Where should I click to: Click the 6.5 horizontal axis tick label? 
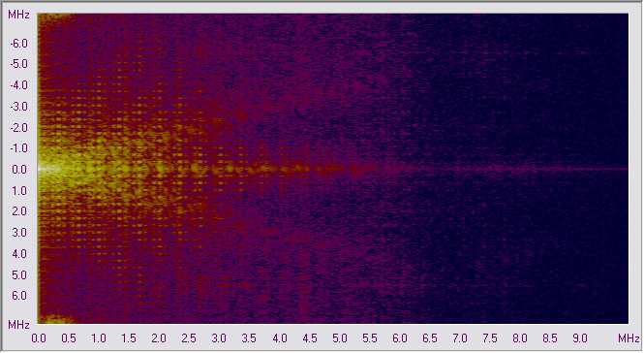(x=430, y=338)
